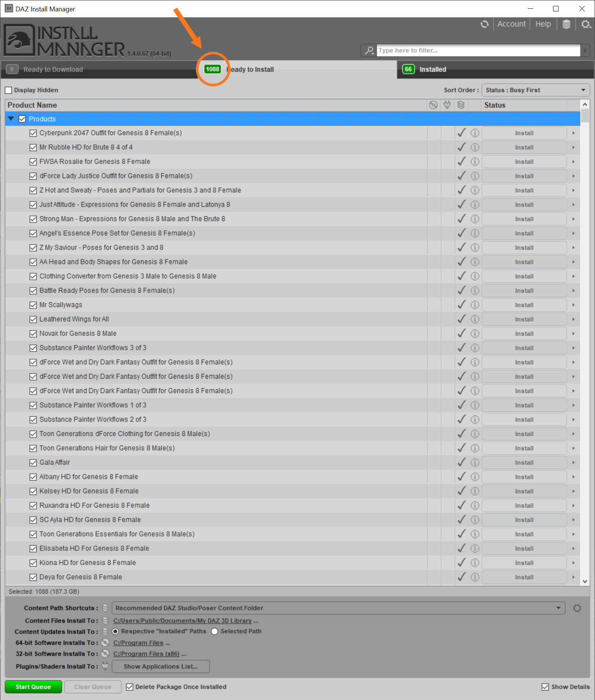
Task: Click the 64-bit Software Installs disc icon
Action: 105,642
